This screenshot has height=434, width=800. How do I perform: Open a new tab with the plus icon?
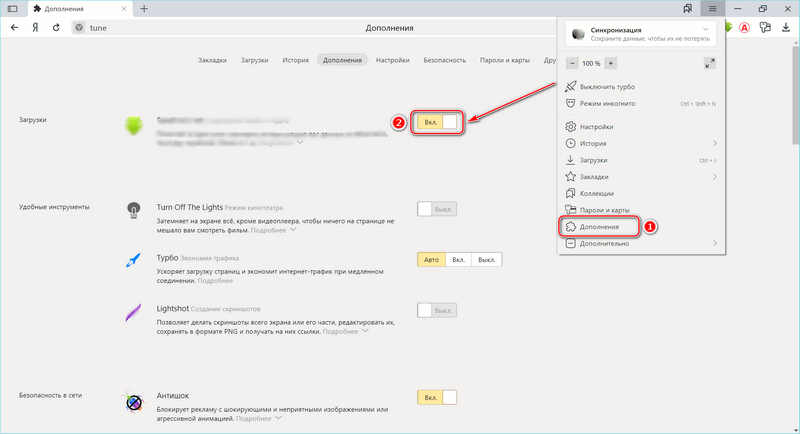point(144,8)
